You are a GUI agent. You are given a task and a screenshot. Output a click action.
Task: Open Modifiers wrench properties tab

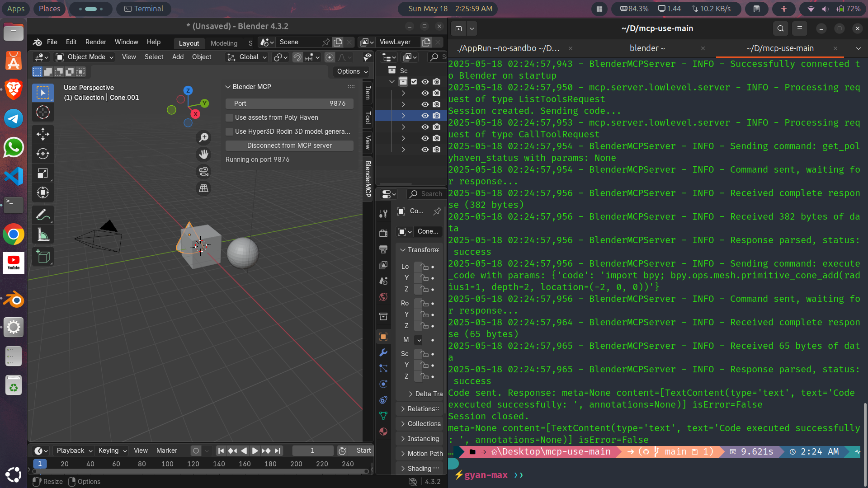pos(383,352)
